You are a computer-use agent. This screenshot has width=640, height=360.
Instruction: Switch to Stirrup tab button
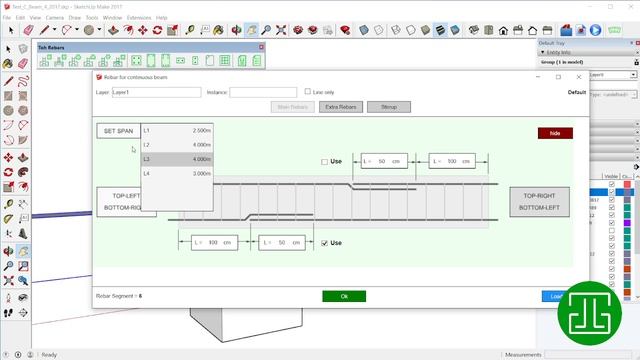389,107
